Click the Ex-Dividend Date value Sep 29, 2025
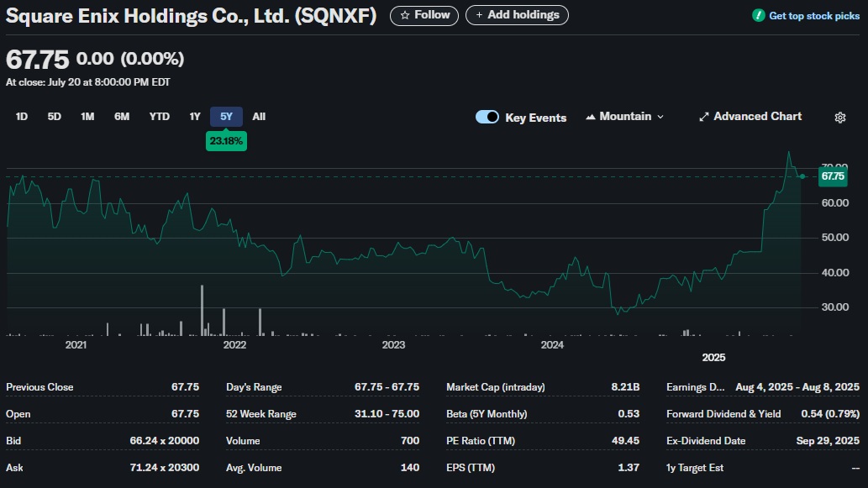Image resolution: width=868 pixels, height=488 pixels. (828, 441)
